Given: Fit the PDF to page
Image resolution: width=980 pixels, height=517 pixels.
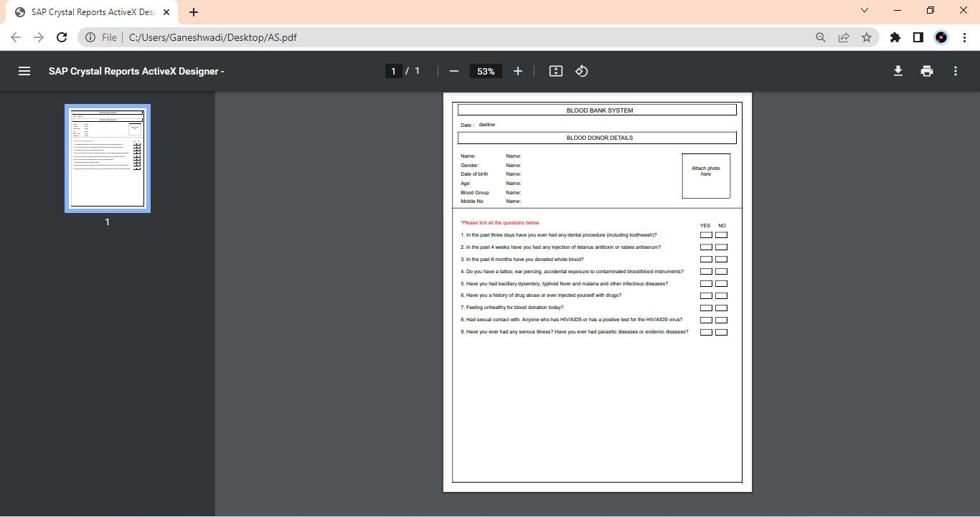Looking at the screenshot, I should (556, 71).
